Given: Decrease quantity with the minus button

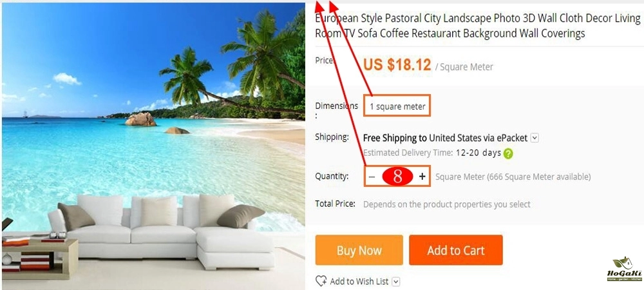Looking at the screenshot, I should tap(372, 177).
